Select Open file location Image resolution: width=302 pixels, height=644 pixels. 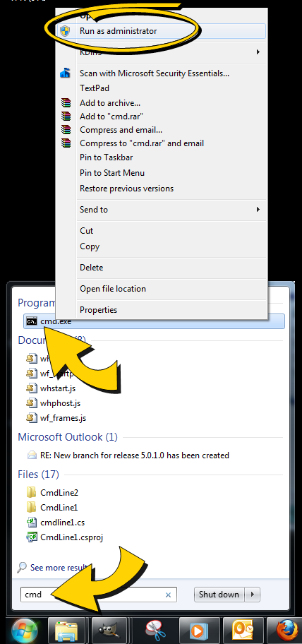113,289
